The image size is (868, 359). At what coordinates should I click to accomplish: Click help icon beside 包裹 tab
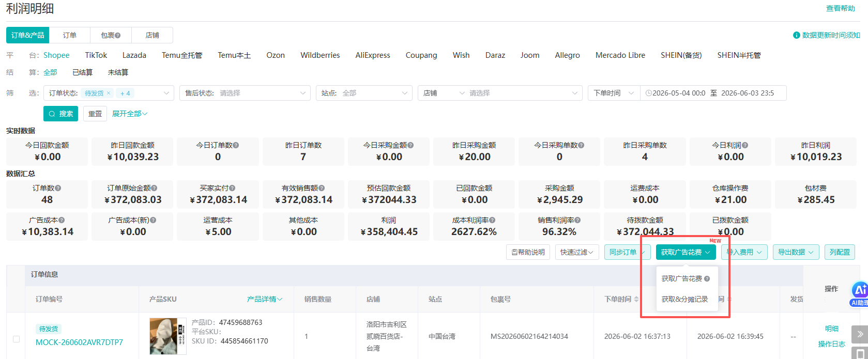118,36
